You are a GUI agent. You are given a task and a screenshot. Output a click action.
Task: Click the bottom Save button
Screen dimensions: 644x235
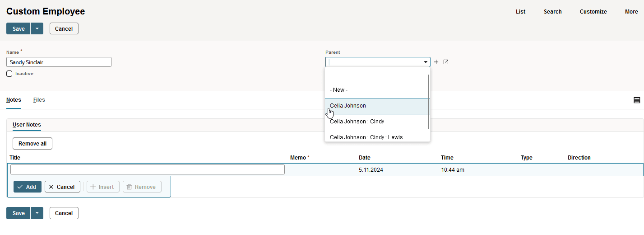(19, 213)
